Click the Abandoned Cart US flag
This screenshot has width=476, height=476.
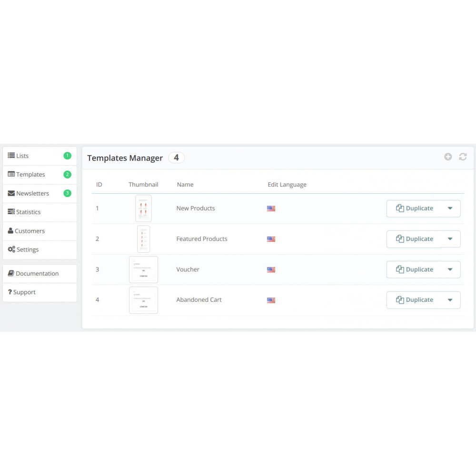point(271,300)
